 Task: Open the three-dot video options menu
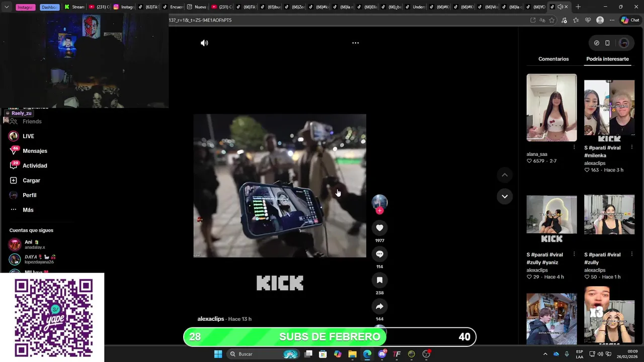[355, 43]
